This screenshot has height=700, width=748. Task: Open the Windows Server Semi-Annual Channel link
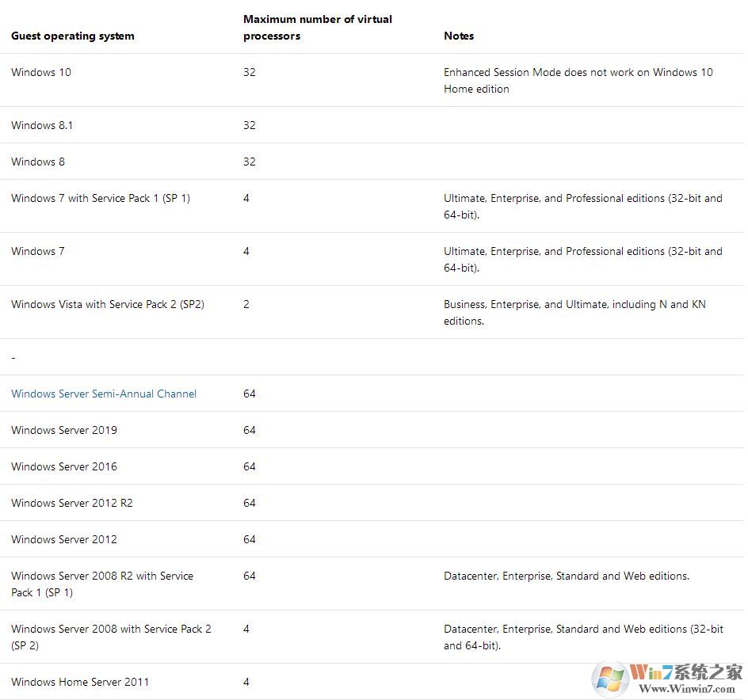(x=104, y=394)
